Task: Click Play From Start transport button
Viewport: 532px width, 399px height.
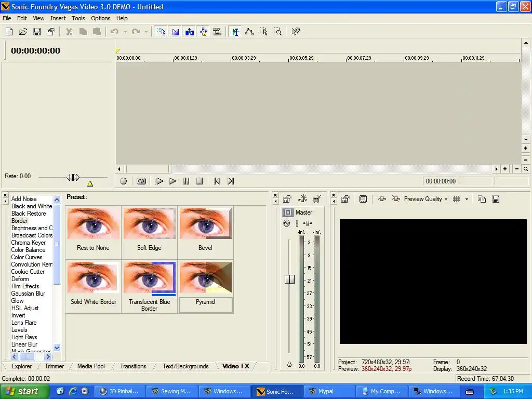Action: tap(159, 181)
